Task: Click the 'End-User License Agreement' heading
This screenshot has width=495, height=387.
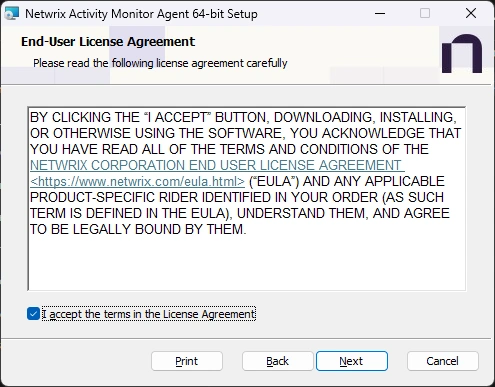Action: (x=108, y=42)
